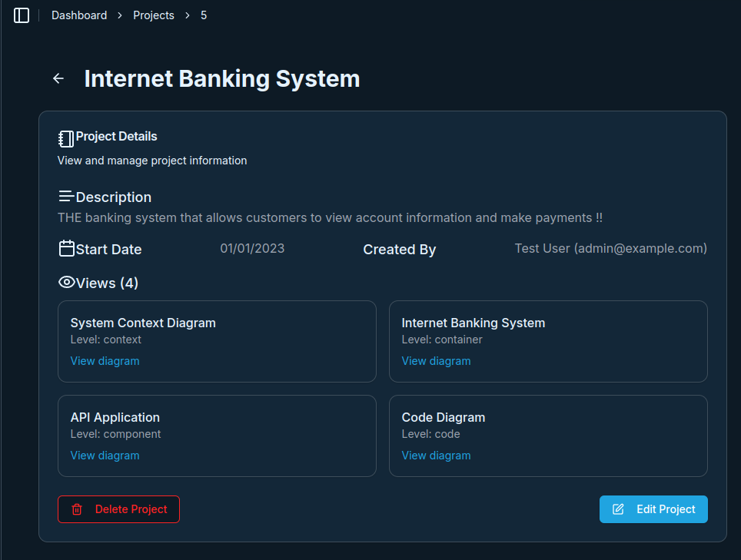Click the trash icon in Delete Project

point(77,509)
